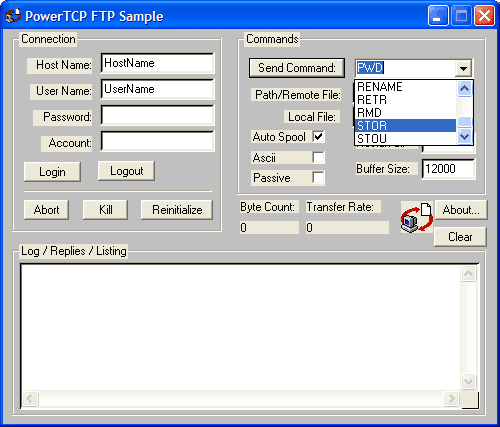Choose STOU from the command list
500x427 pixels.
(405, 138)
